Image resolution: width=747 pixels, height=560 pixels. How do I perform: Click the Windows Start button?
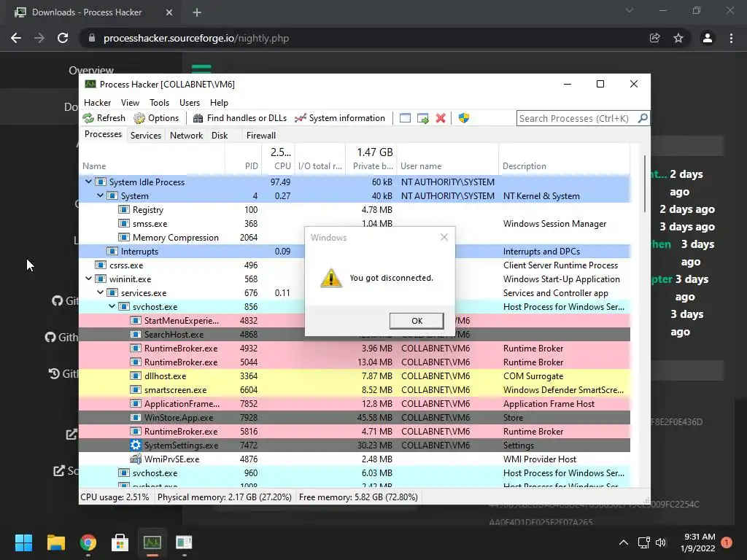23,542
